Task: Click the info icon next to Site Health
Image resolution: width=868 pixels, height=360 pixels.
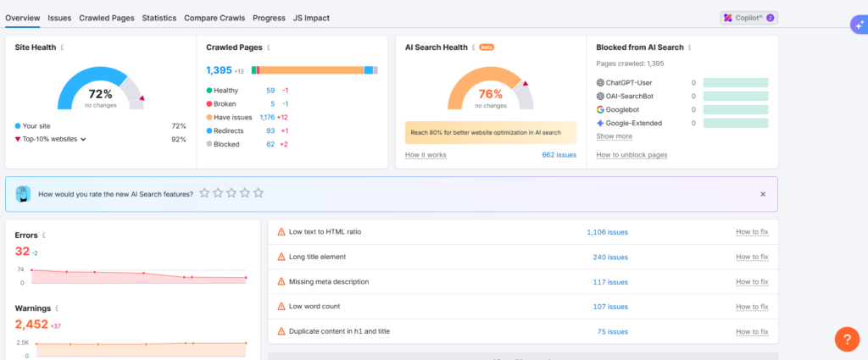Action: click(x=63, y=47)
